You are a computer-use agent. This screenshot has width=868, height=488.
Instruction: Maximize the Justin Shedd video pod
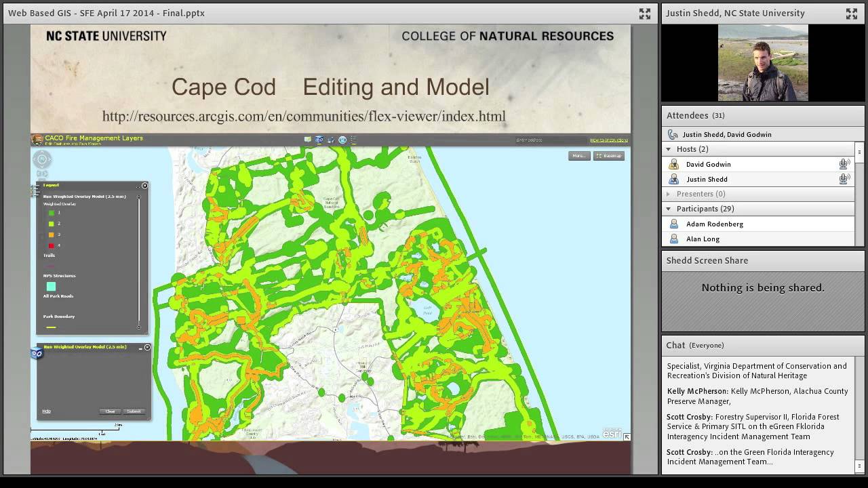pos(851,14)
